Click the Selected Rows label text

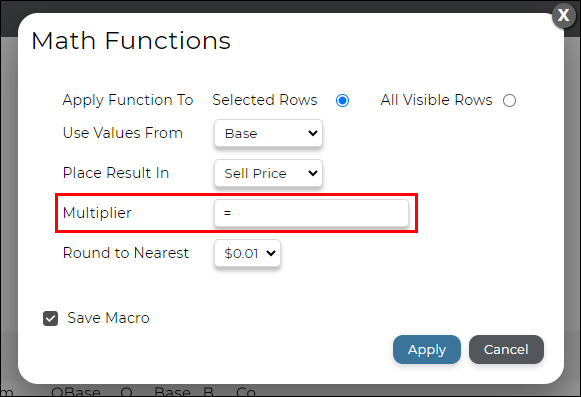pyautogui.click(x=265, y=100)
